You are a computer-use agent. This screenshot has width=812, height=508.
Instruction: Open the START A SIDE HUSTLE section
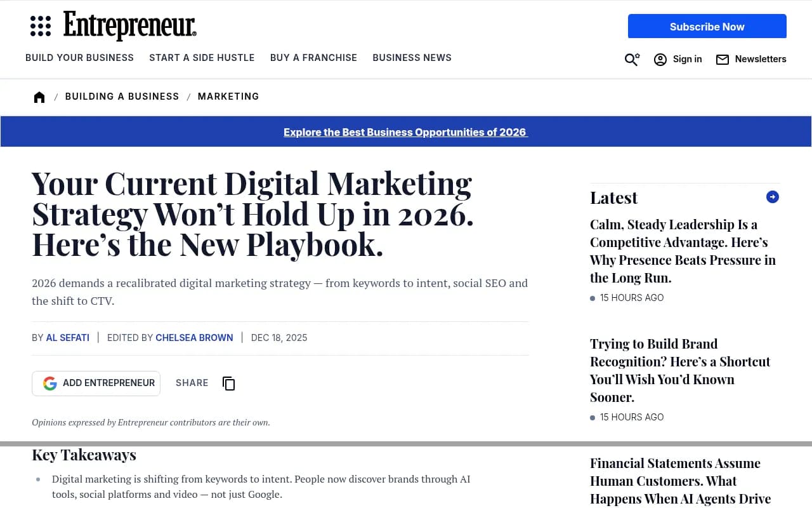202,58
